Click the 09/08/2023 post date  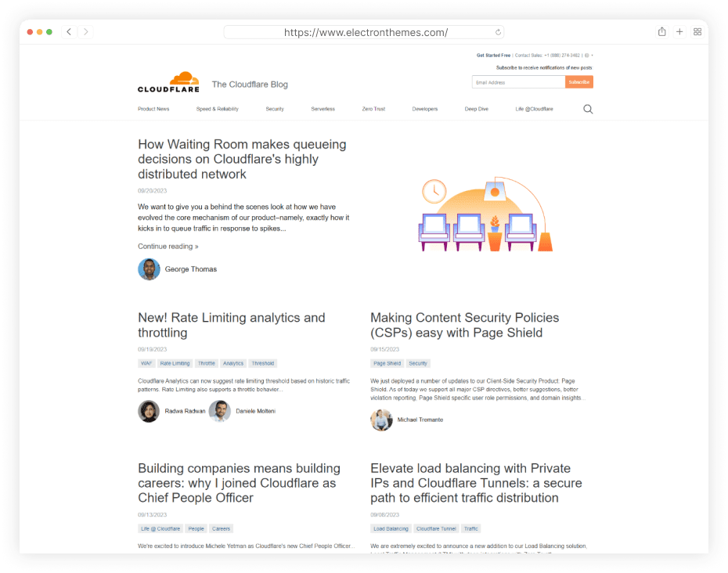(385, 515)
